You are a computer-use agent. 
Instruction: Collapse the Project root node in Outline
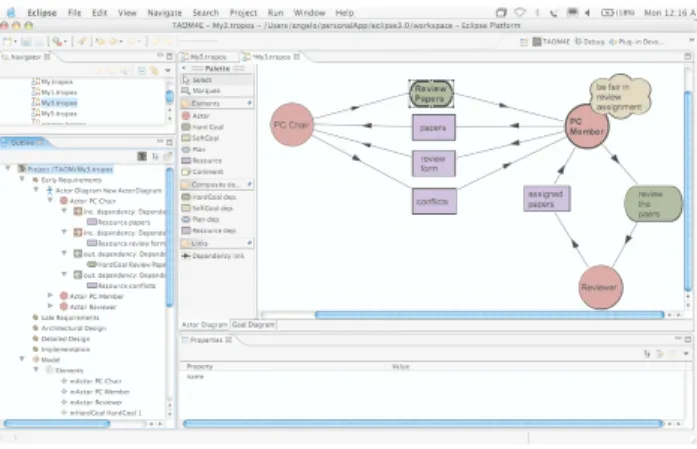coord(8,169)
